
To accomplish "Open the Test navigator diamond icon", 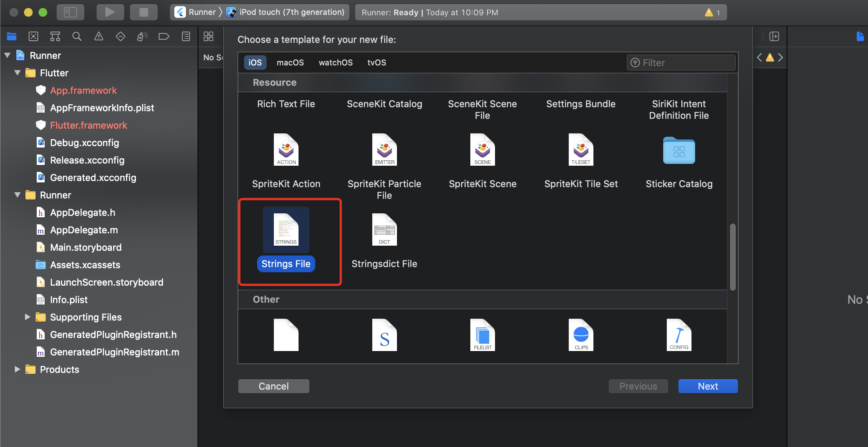I will [121, 36].
